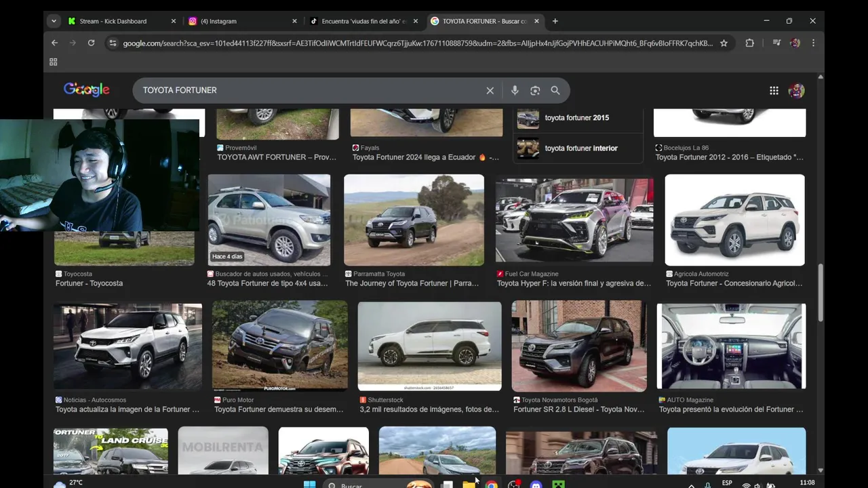
Task: Click the page vertical scrollbar thumb
Action: pyautogui.click(x=821, y=293)
